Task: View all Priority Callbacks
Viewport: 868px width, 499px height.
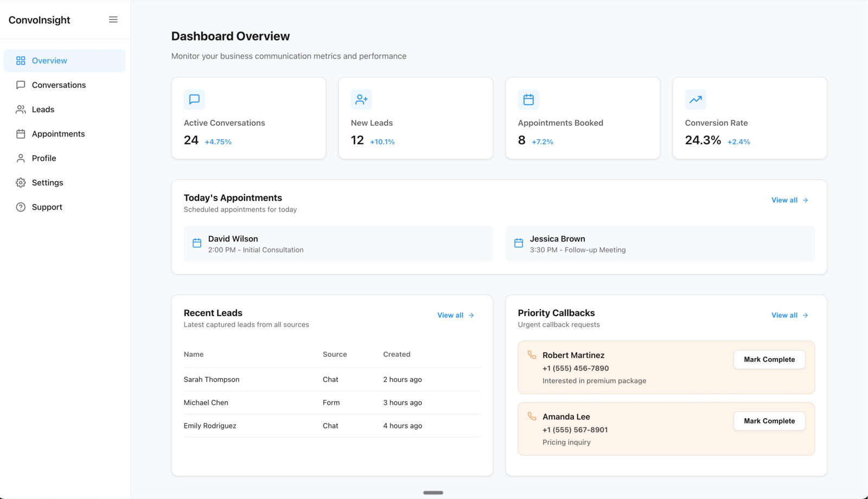Action: 790,315
